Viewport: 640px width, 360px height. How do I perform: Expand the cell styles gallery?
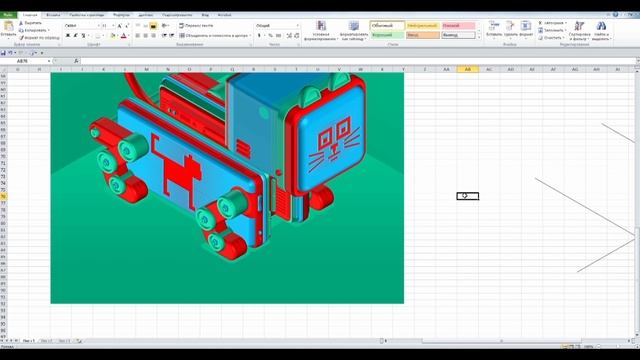coord(479,37)
